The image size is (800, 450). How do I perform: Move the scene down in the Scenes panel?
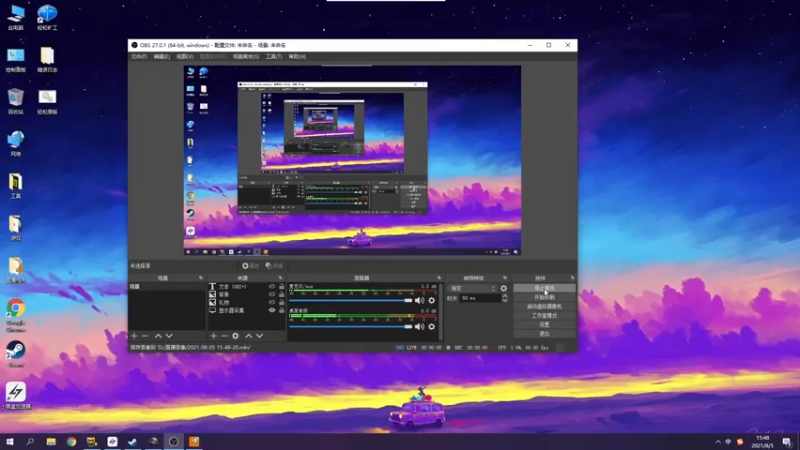169,336
